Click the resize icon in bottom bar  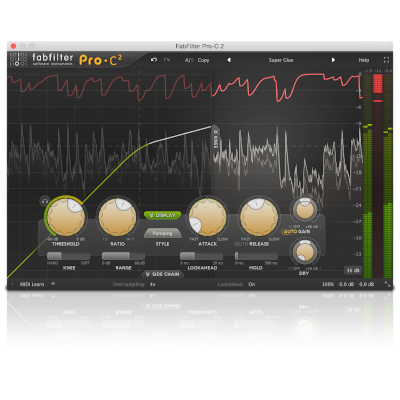[387, 284]
